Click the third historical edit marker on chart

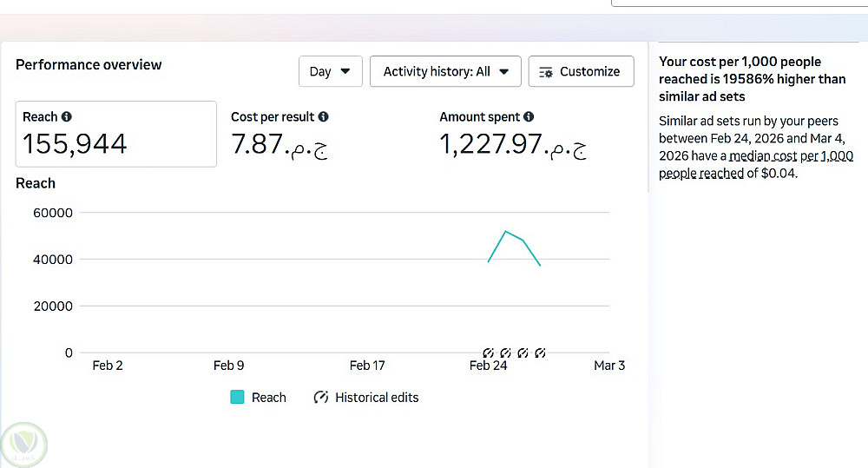[523, 353]
